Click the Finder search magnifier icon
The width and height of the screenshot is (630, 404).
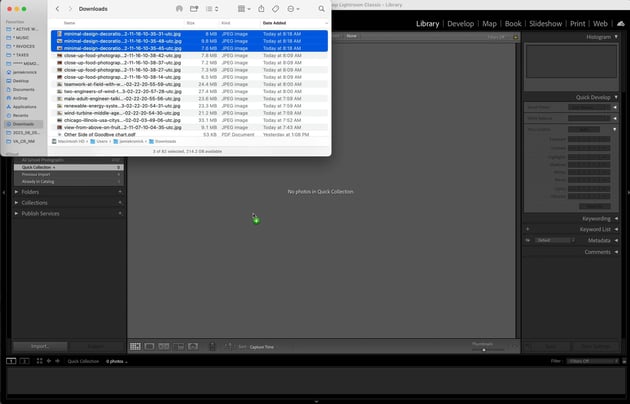[321, 9]
